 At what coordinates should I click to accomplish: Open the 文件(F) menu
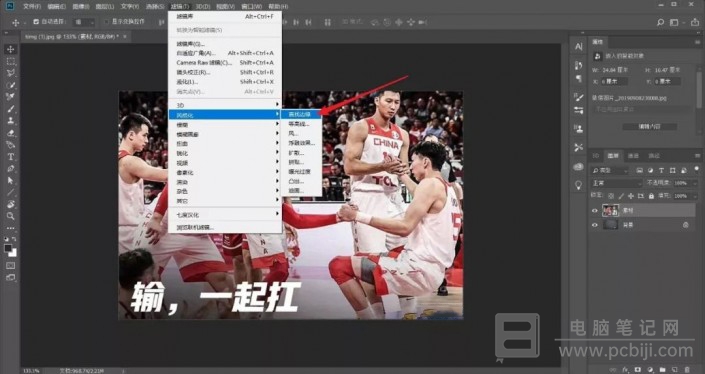point(31,7)
